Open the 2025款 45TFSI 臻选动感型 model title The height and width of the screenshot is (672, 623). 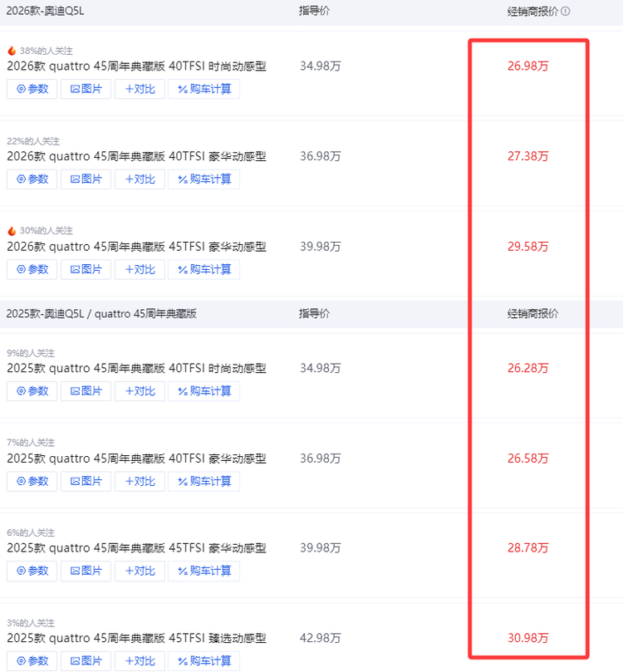[136, 639]
